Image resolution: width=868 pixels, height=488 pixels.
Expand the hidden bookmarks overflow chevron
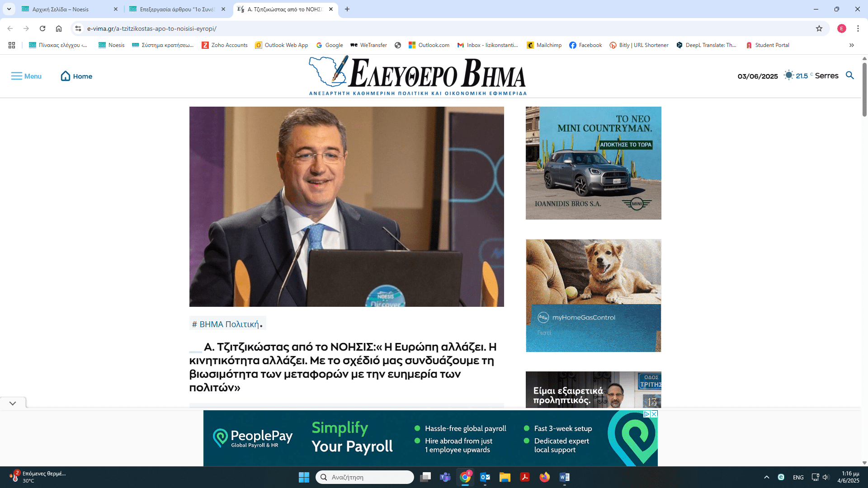click(x=852, y=45)
